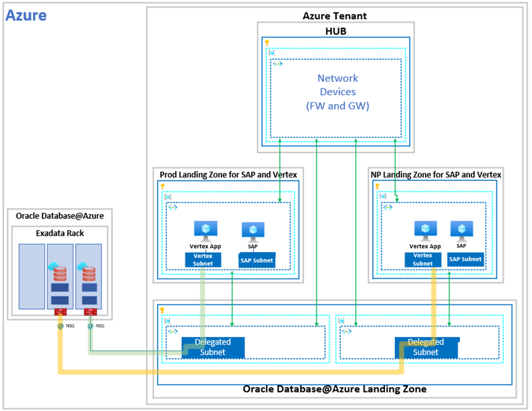Image resolution: width=532 pixels, height=411 pixels.
Task: Click "Prod Landing Zone for SAP and Vertex" title
Action: click(x=228, y=174)
